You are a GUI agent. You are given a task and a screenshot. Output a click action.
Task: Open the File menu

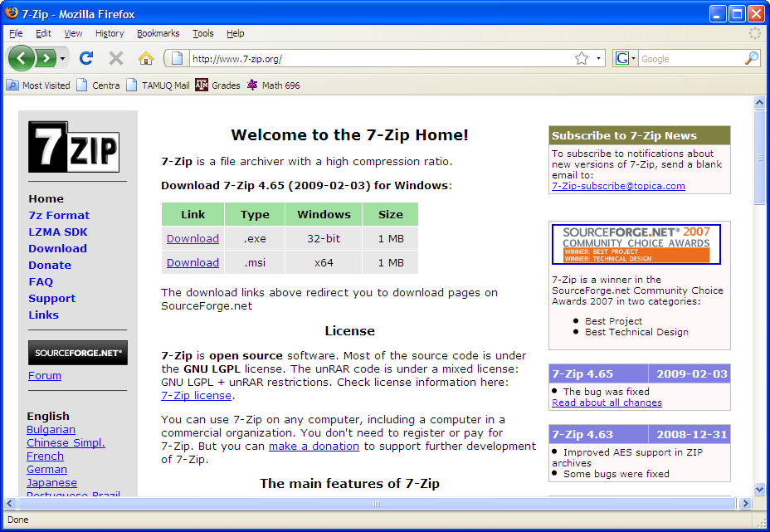pyautogui.click(x=16, y=33)
